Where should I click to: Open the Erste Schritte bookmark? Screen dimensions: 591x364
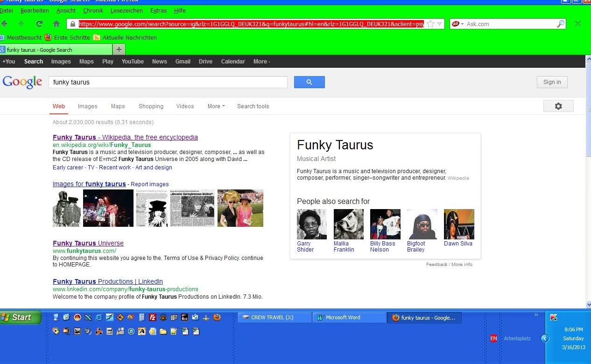[x=68, y=37]
